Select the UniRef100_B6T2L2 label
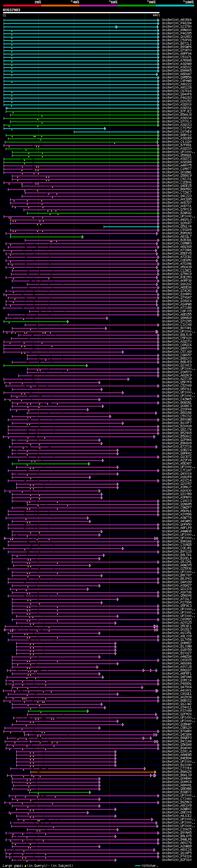 point(177,43)
